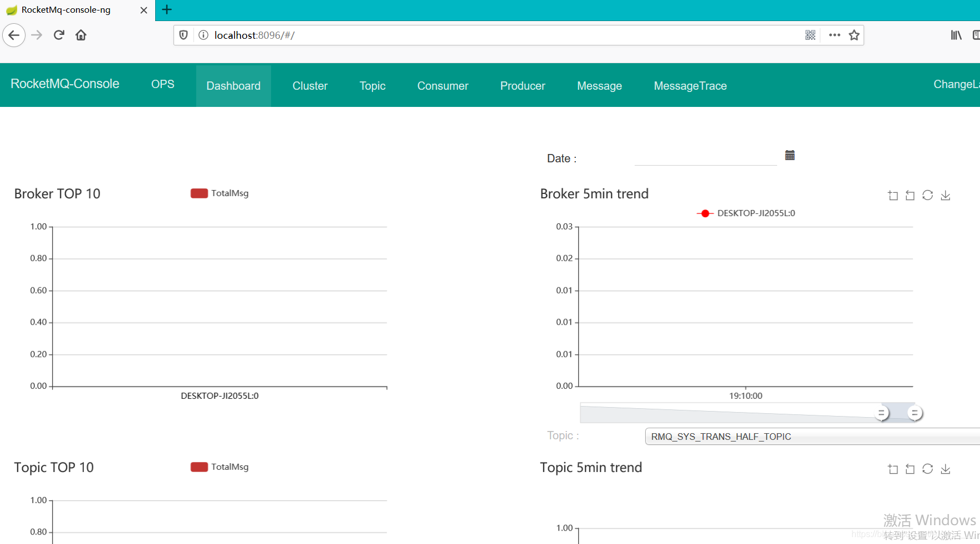This screenshot has width=980, height=544.
Task: Open tracking protection shield info
Action: 183,35
